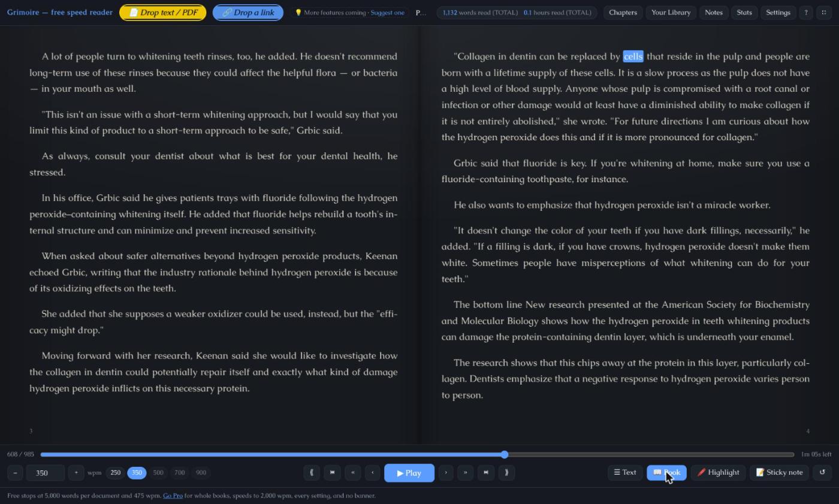Select the 700 wpm preset
Screen dimensions: 839x504
point(179,473)
